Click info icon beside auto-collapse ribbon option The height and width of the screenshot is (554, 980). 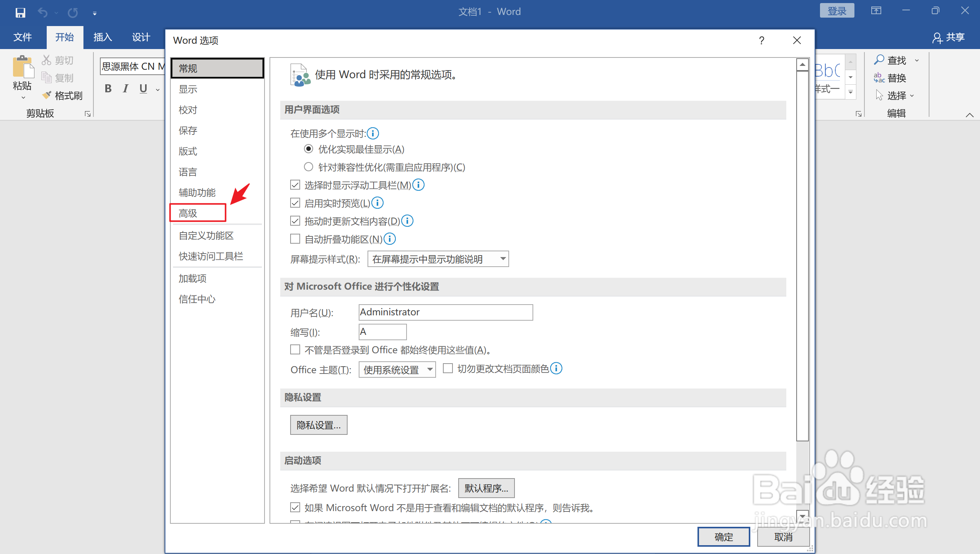point(390,239)
